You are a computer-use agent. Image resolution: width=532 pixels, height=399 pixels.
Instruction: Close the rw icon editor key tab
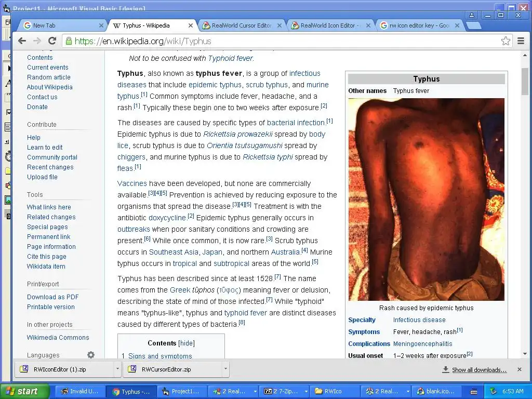pyautogui.click(x=457, y=25)
